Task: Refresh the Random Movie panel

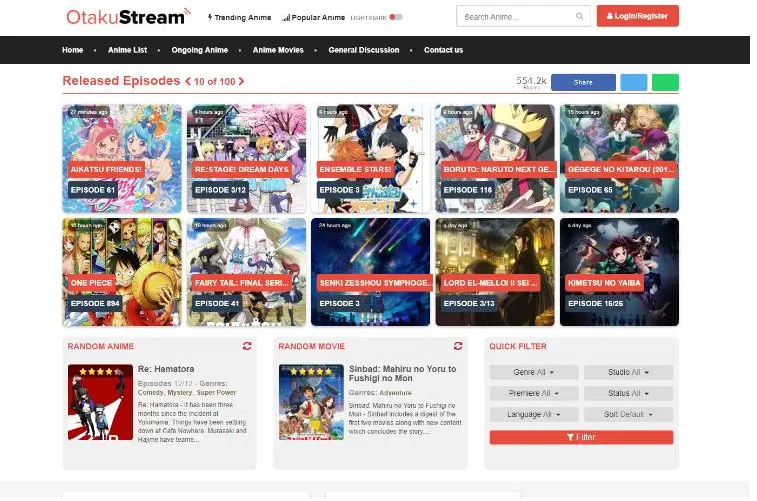Action: coord(458,346)
